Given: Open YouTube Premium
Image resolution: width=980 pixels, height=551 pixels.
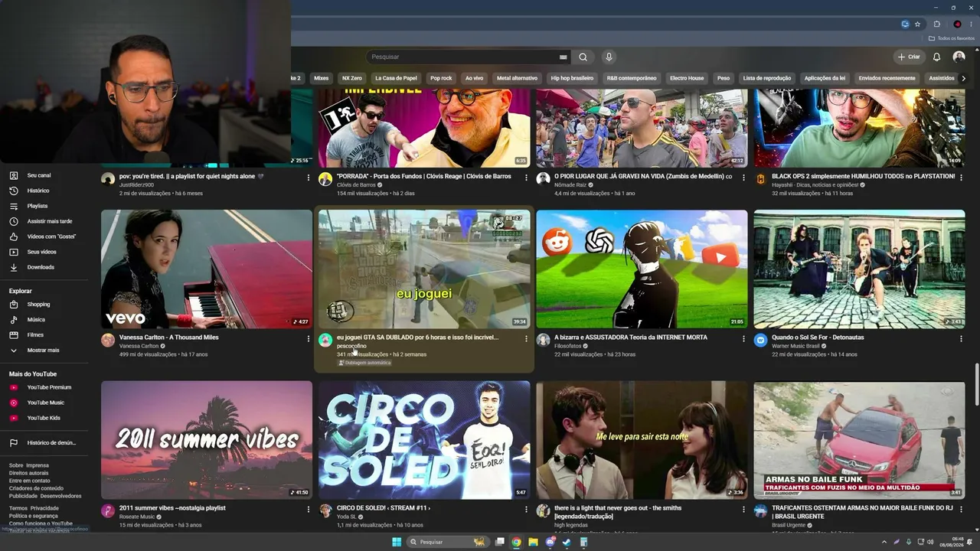Looking at the screenshot, I should tap(47, 387).
